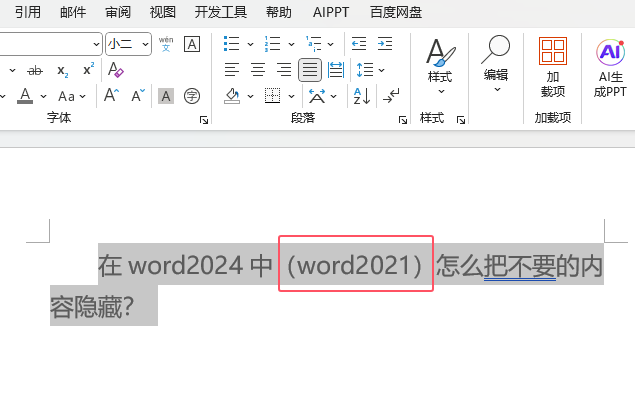This screenshot has width=635, height=393.
Task: Open the 段落 dialog launcher
Action: [x=403, y=120]
